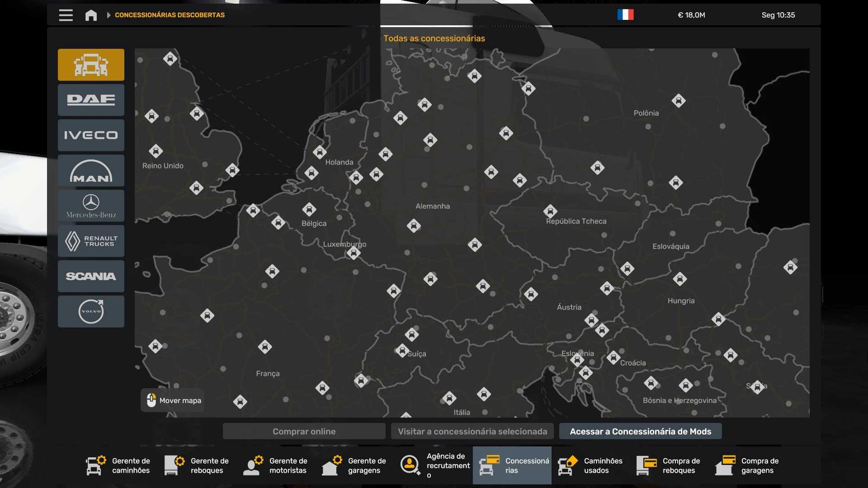Open Agência de recrutamento tab
The image size is (868, 488).
tap(434, 465)
